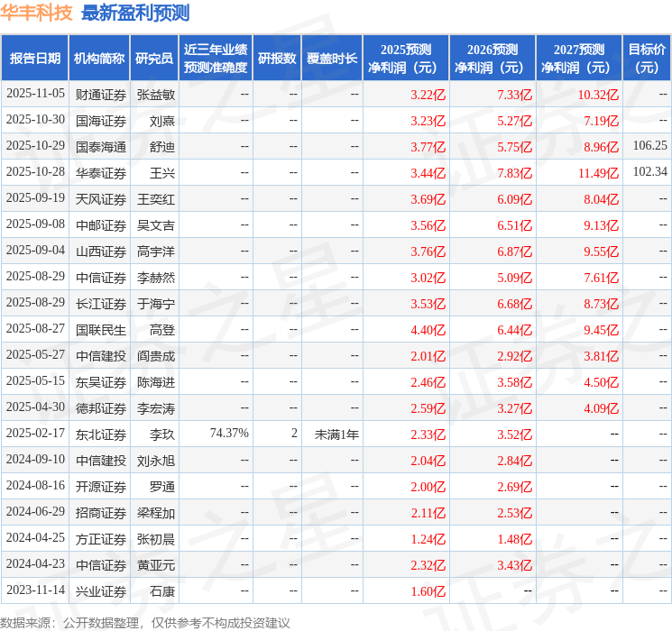This screenshot has width=672, height=631.
Task: Click analyst name 于海宁
Action: point(156,304)
